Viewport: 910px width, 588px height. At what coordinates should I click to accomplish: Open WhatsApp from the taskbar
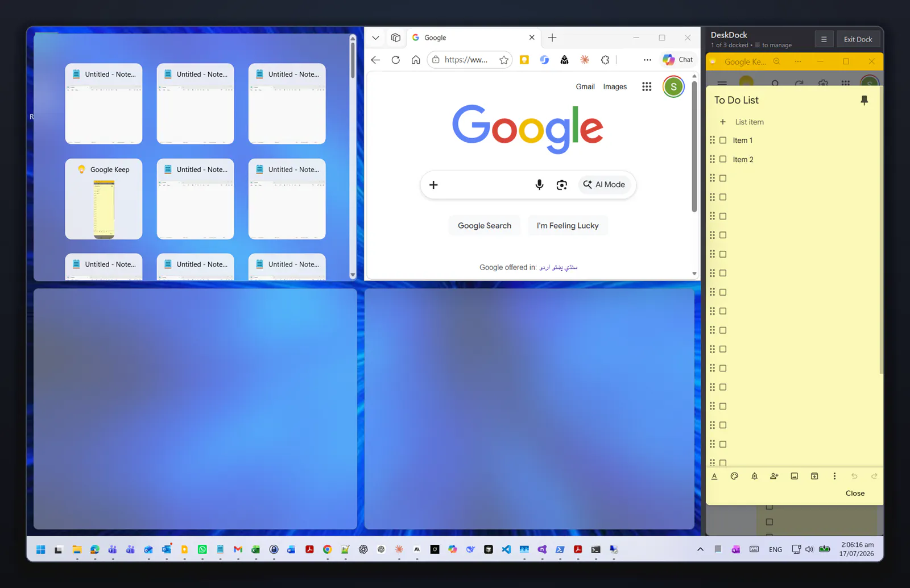[202, 549]
